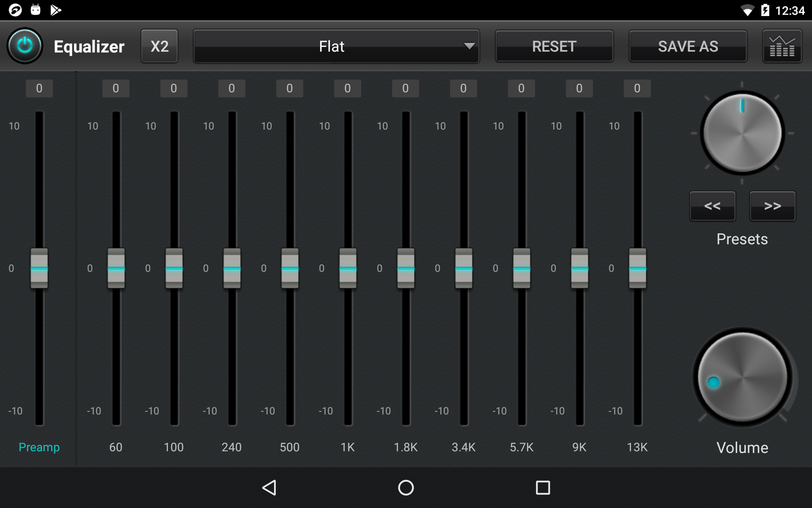Click the Presets rotary knob

click(742, 133)
